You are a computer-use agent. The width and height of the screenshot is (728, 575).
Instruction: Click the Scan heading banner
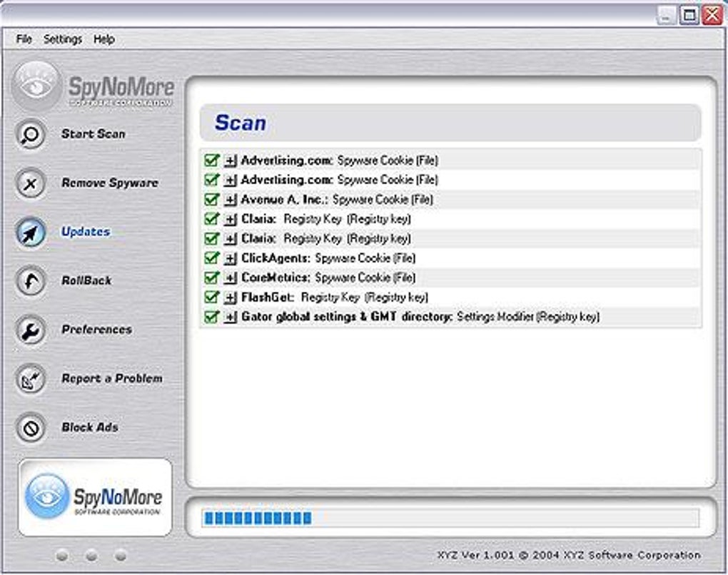(450, 123)
